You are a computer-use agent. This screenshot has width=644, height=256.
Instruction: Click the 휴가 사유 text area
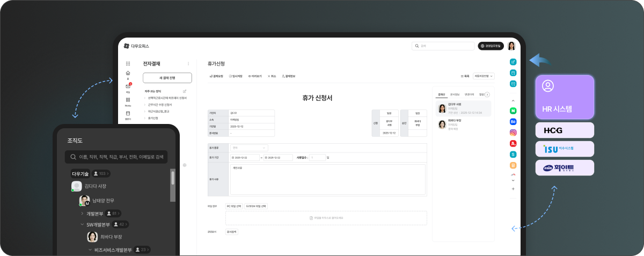327,179
